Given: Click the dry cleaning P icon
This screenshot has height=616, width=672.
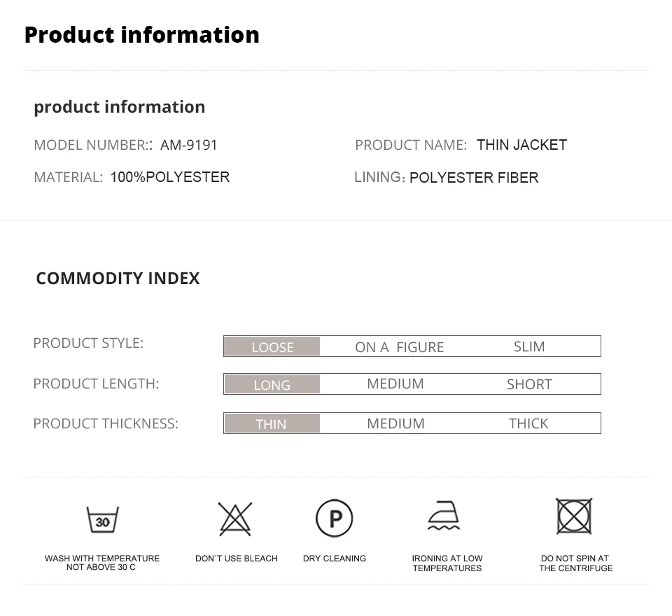Looking at the screenshot, I should point(335,519).
